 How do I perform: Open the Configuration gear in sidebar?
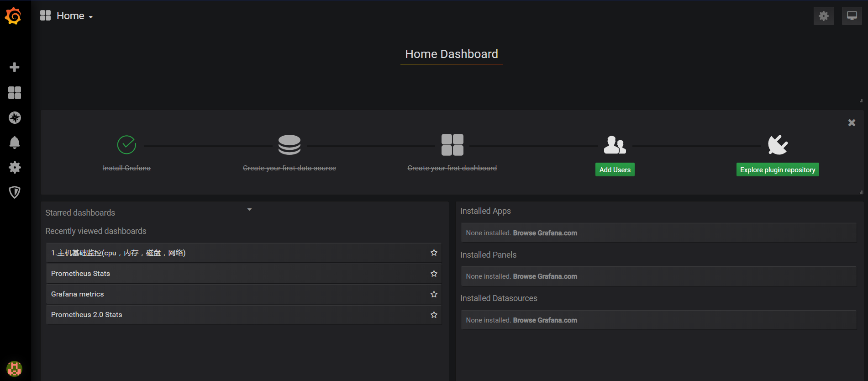tap(15, 167)
